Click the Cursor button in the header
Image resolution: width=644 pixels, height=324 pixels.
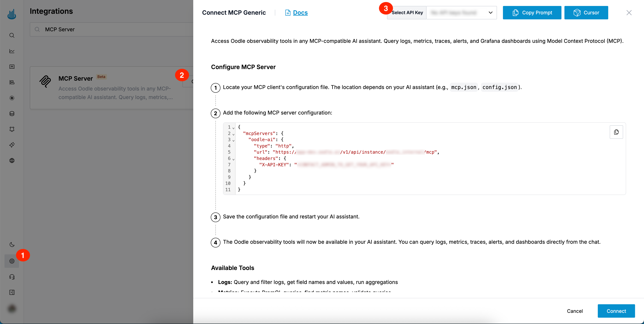[586, 12]
